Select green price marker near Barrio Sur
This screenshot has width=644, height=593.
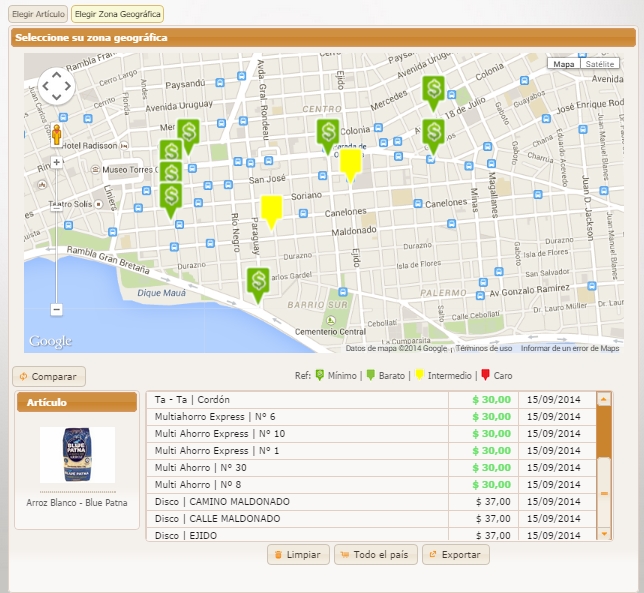point(259,282)
